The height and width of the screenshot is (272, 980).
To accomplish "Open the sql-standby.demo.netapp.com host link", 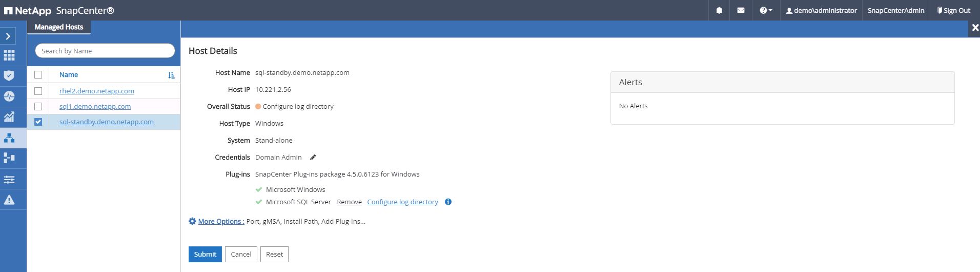I will (107, 122).
